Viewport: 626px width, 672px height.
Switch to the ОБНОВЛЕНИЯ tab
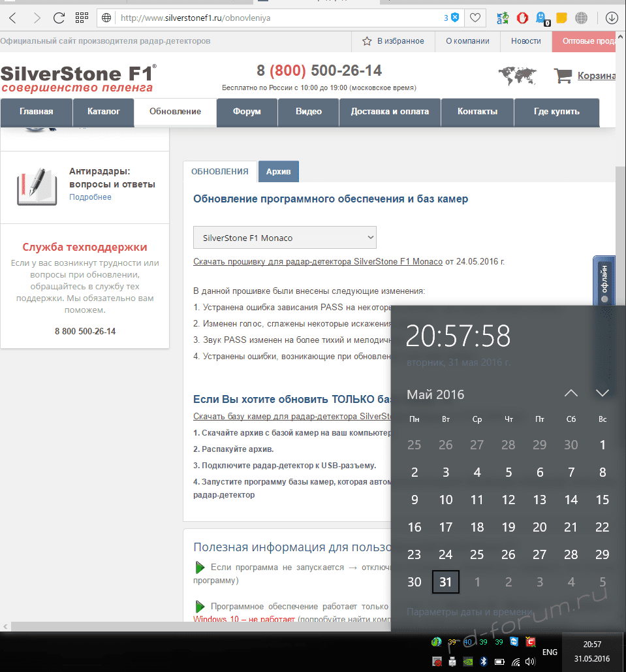(x=220, y=171)
